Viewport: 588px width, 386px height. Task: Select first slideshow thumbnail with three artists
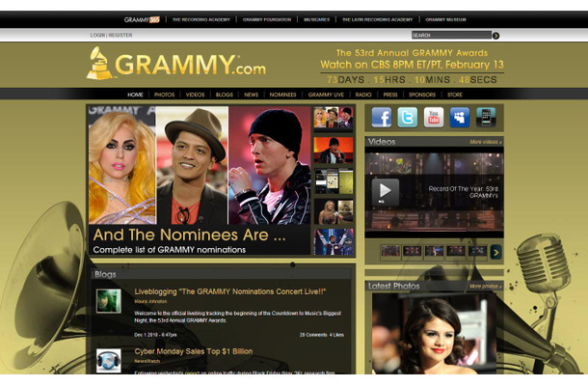click(334, 119)
